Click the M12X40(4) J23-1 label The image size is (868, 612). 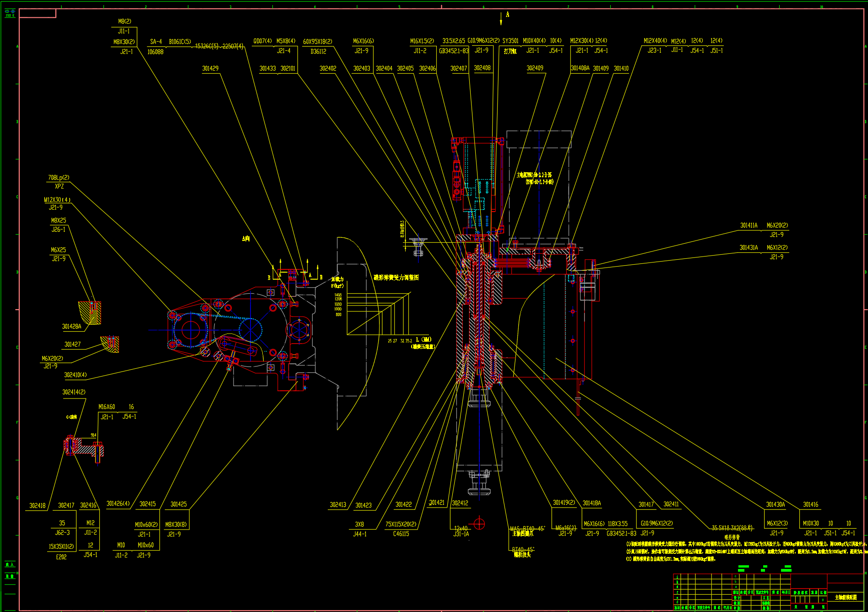point(655,45)
